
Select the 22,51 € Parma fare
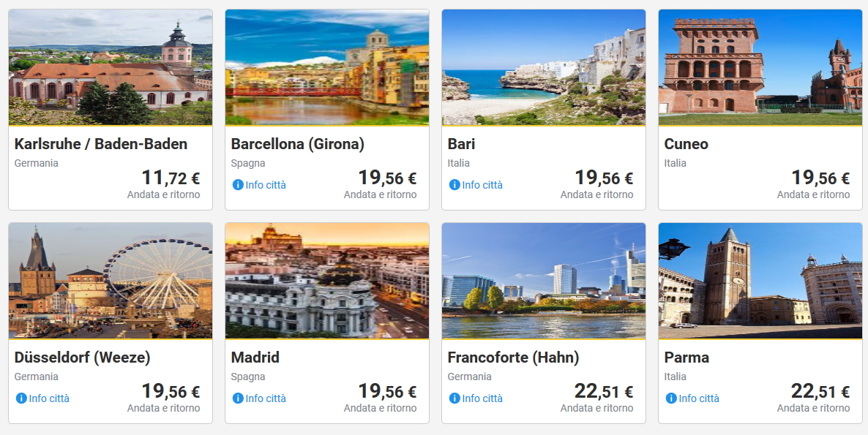coord(820,392)
